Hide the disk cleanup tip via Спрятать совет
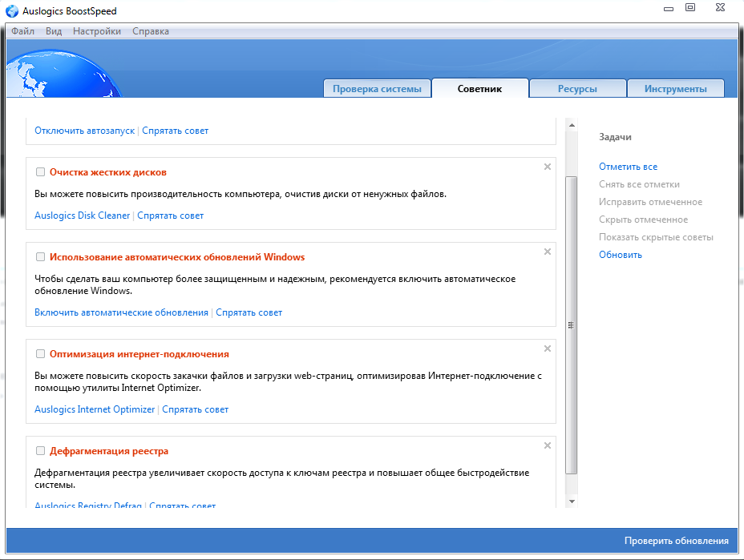Image resolution: width=744 pixels, height=560 pixels. pyautogui.click(x=170, y=216)
